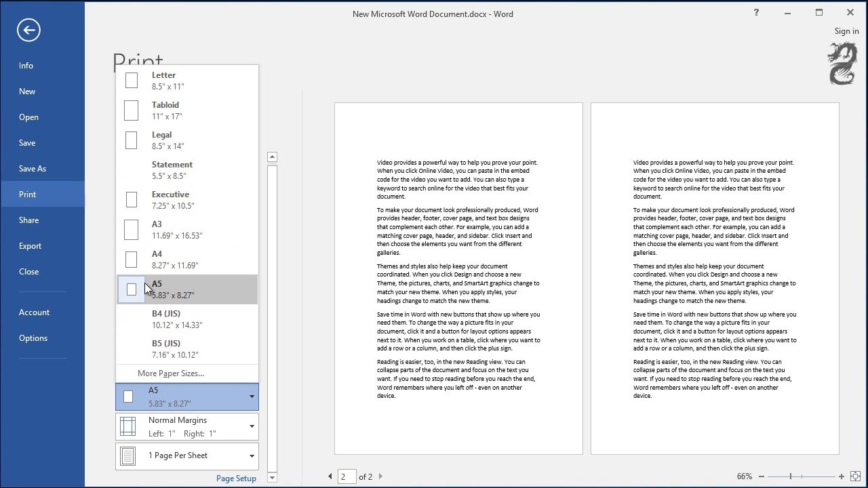Go to next page arrow

380,476
